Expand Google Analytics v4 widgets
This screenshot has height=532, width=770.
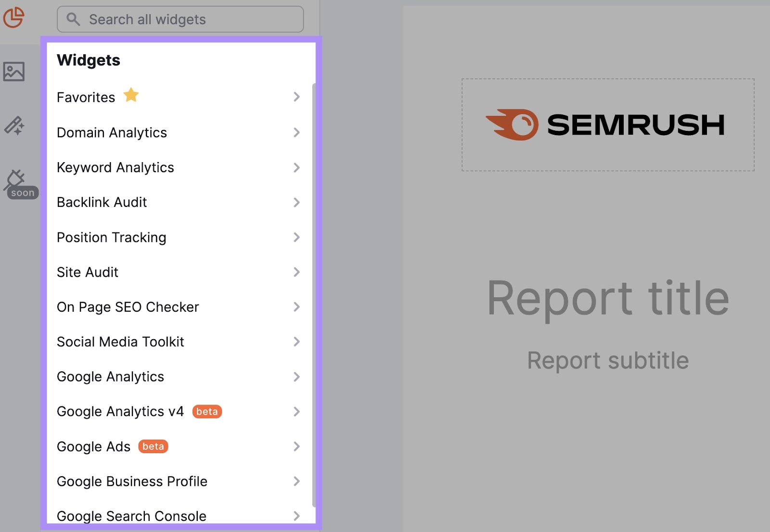tap(297, 412)
